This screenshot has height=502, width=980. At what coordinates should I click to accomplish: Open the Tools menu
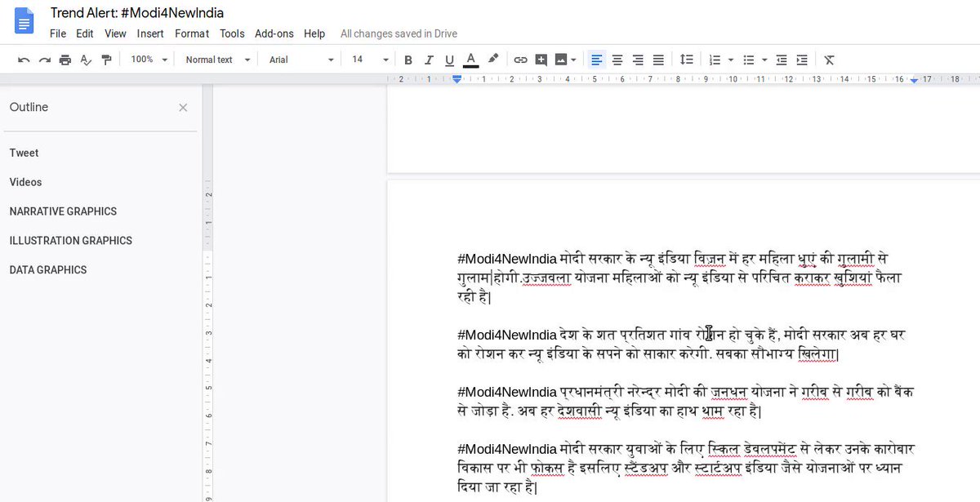pyautogui.click(x=232, y=33)
